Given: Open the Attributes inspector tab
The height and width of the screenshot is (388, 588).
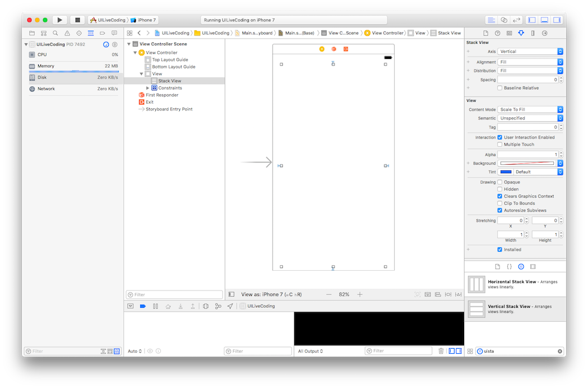Looking at the screenshot, I should (521, 33).
